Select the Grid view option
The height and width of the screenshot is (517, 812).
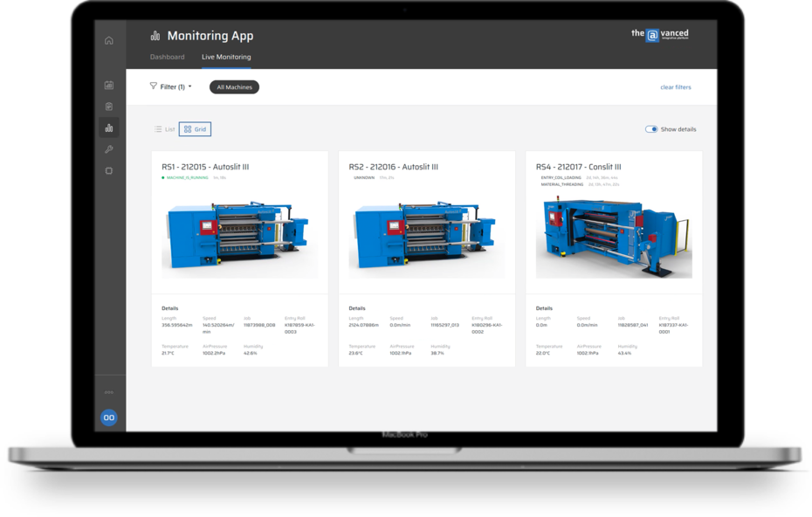coord(195,129)
